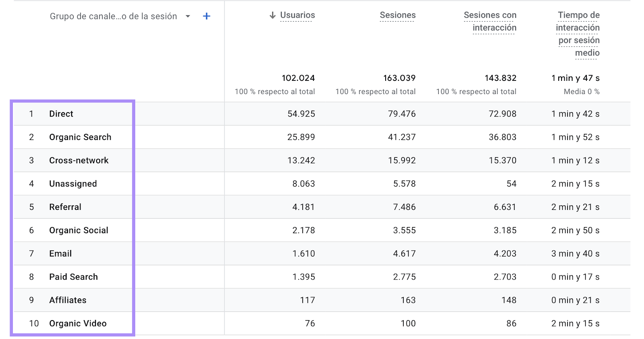Click the 1 min y 47 s average value
The height and width of the screenshot is (339, 644).
pyautogui.click(x=575, y=78)
